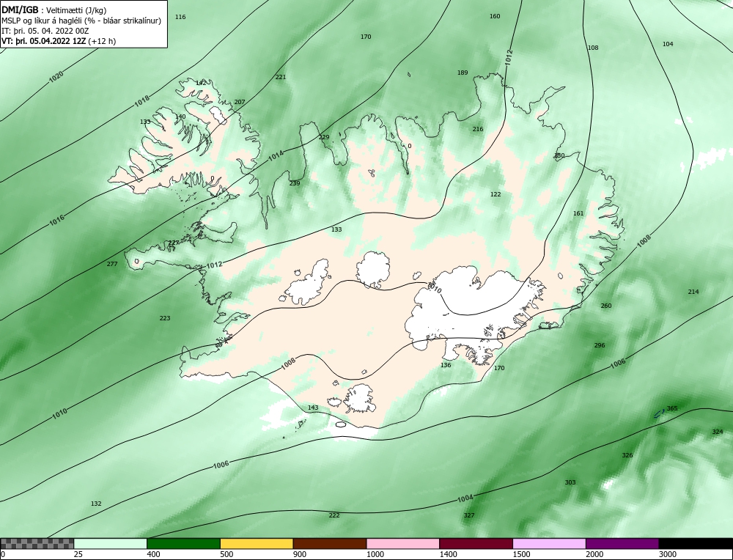Viewport: 733px width, 560px height.
Task: Click the map value 221
Action: [x=281, y=77]
